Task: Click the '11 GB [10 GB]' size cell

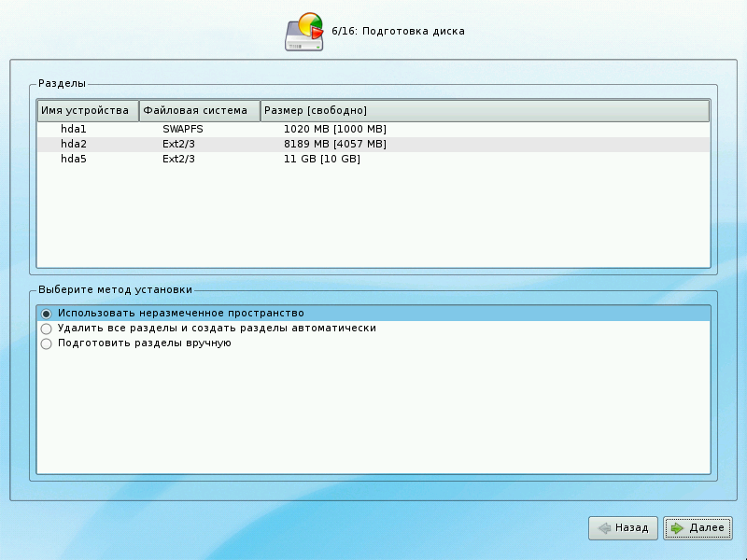Action: [321, 159]
